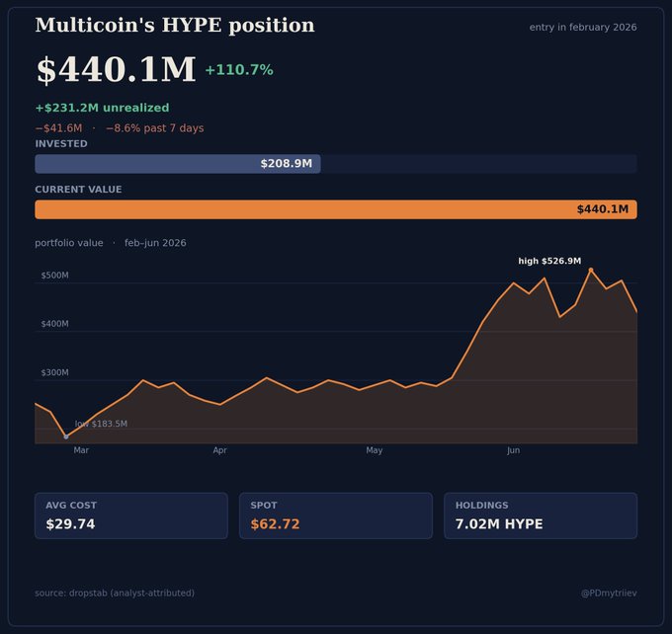Click the entry in february 2026 note

[x=583, y=27]
